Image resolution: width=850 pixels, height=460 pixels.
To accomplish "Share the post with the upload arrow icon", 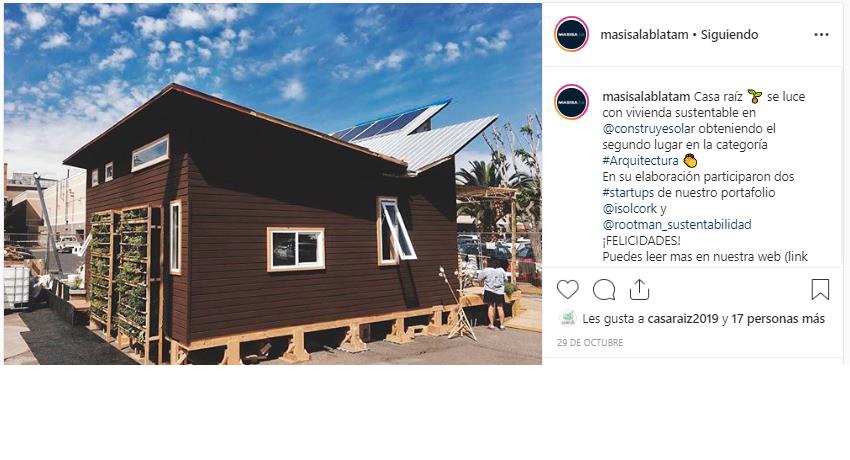I will (639, 289).
